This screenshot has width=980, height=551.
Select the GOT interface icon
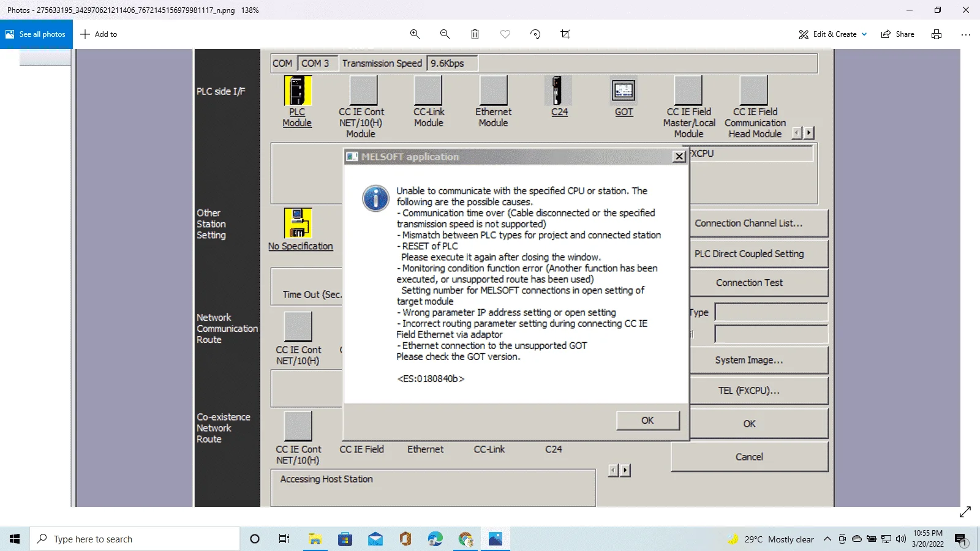coord(624,91)
